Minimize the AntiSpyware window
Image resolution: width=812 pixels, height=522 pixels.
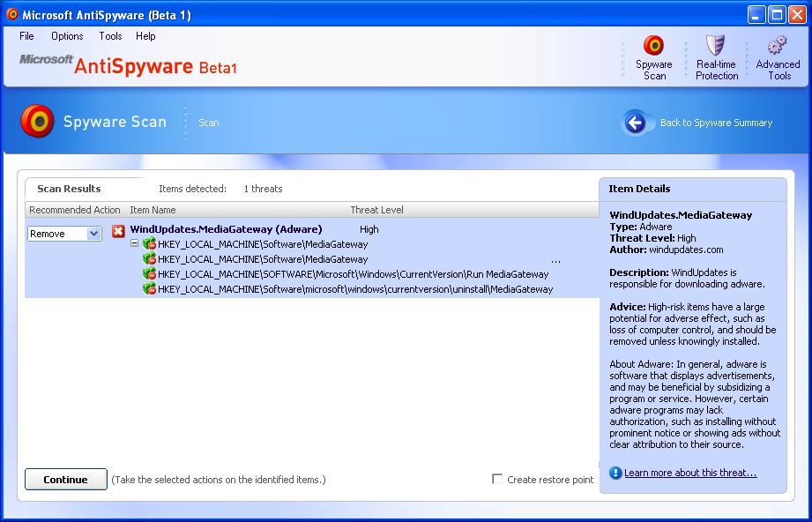click(x=756, y=14)
